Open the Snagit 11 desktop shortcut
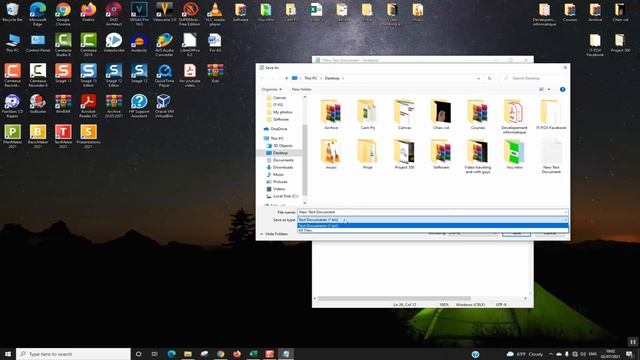Image resolution: width=640 pixels, height=360 pixels. point(63,73)
